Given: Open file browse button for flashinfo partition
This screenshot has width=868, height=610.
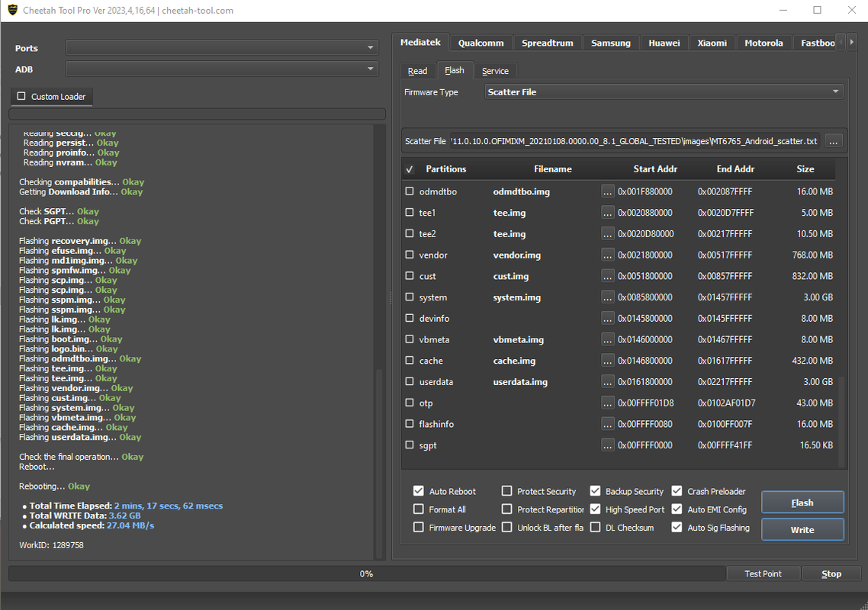Looking at the screenshot, I should [x=607, y=424].
